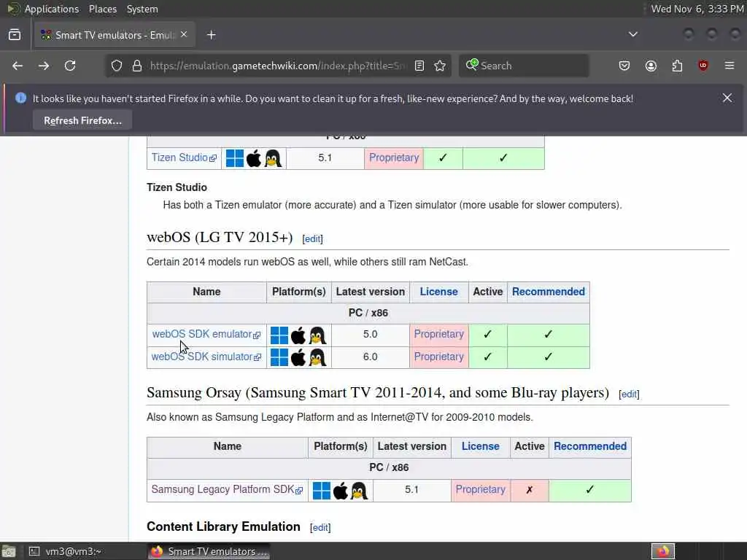Open Proprietary link in webOS SDK simulator row

click(438, 357)
